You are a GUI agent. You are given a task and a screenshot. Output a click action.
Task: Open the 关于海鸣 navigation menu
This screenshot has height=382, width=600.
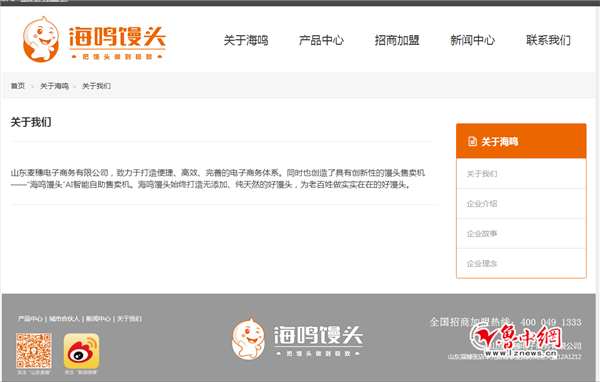[x=246, y=40]
